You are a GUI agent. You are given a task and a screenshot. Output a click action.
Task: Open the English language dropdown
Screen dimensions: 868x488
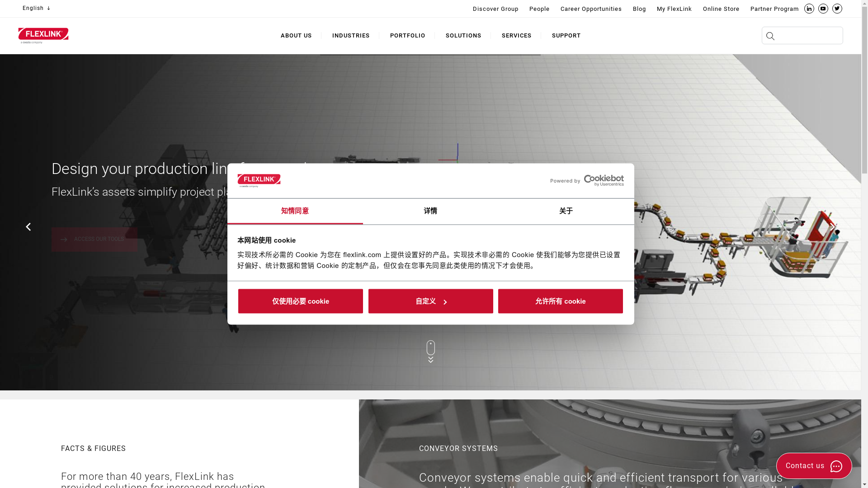click(36, 8)
